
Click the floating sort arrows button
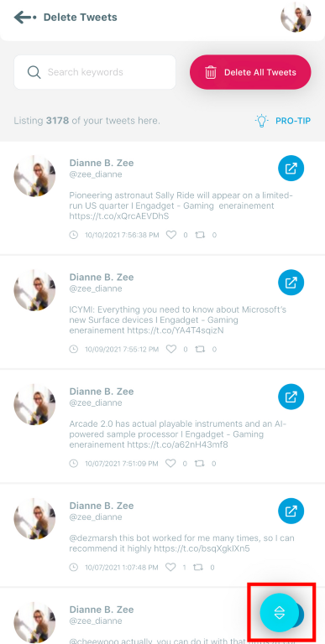tap(280, 612)
